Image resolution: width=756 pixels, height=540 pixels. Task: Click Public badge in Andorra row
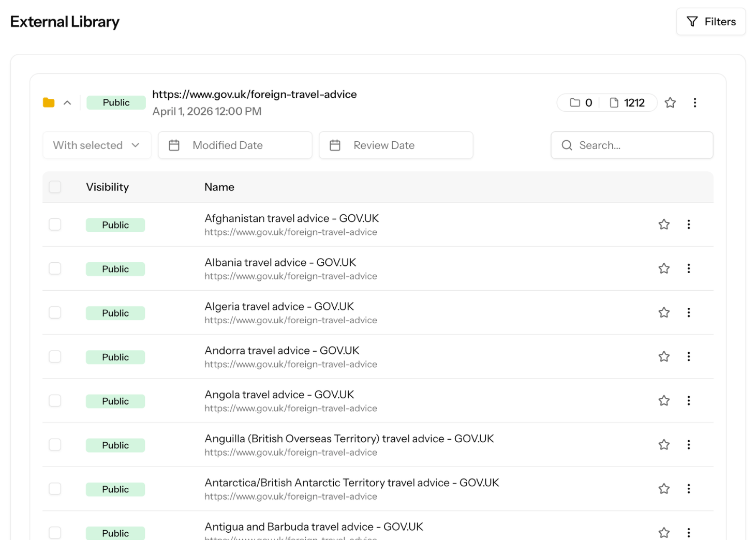point(115,357)
